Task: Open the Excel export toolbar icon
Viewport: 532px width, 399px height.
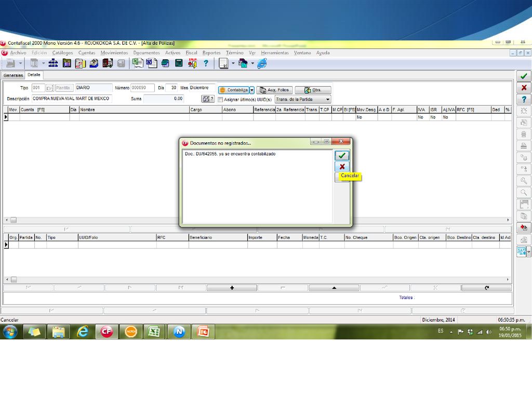Action: [x=137, y=63]
